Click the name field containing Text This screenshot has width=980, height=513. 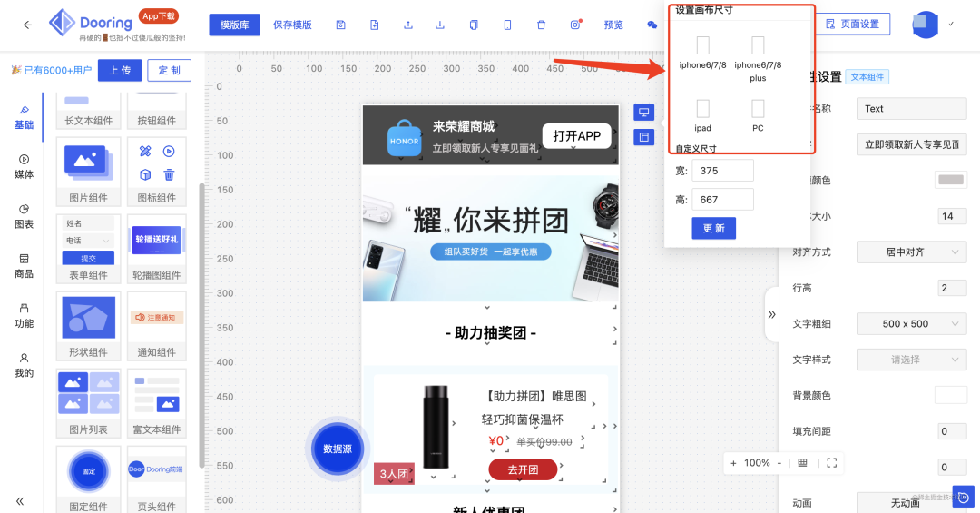click(x=911, y=109)
